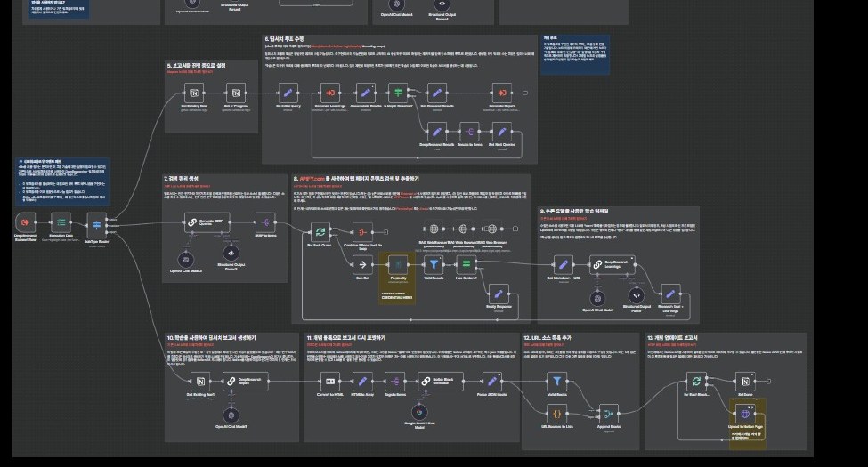Open the DeepResearch Report chain node
This screenshot has height=467, width=868.
pos(246,382)
